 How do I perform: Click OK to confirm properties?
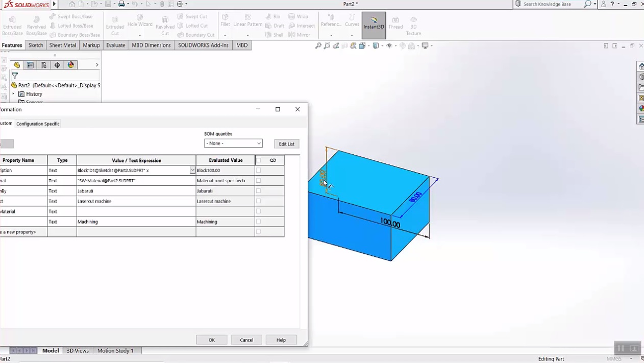[211, 340]
